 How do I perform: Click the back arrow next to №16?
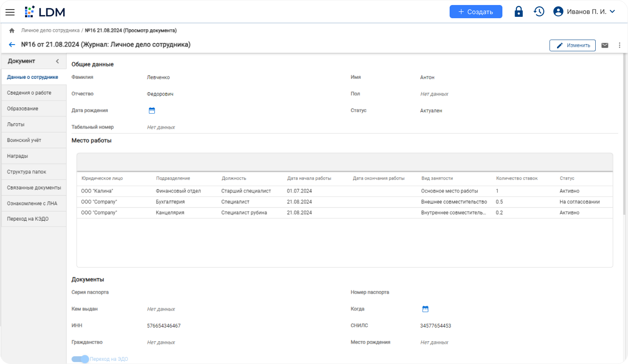click(x=12, y=45)
